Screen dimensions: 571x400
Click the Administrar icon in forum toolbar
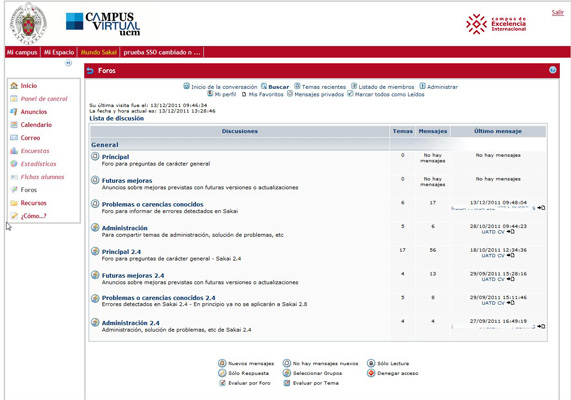coord(422,86)
